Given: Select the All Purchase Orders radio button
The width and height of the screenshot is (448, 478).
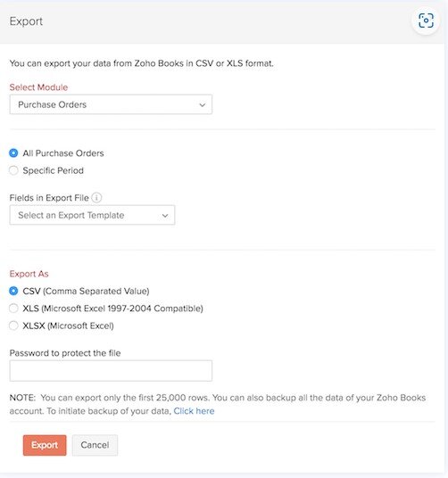Looking at the screenshot, I should (x=13, y=153).
